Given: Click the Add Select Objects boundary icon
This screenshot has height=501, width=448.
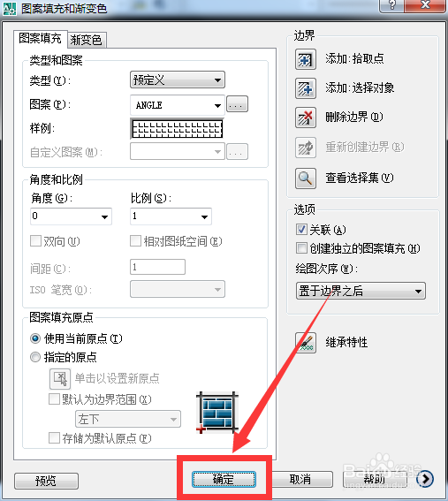Looking at the screenshot, I should (x=306, y=88).
